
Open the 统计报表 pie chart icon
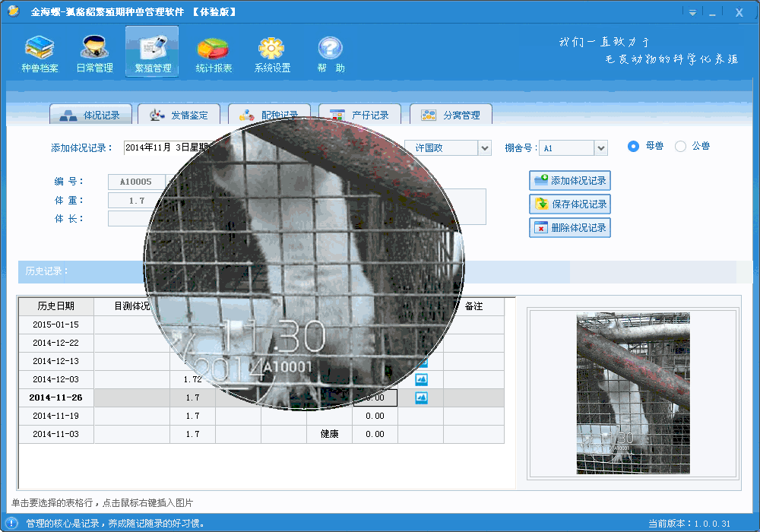point(214,53)
